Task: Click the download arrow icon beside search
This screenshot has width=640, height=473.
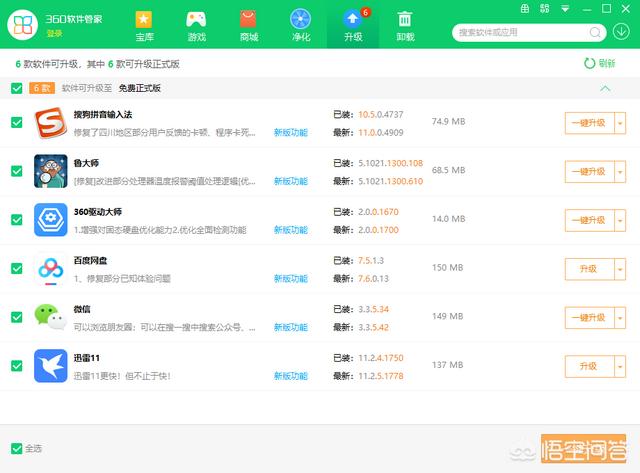Action: [x=622, y=32]
